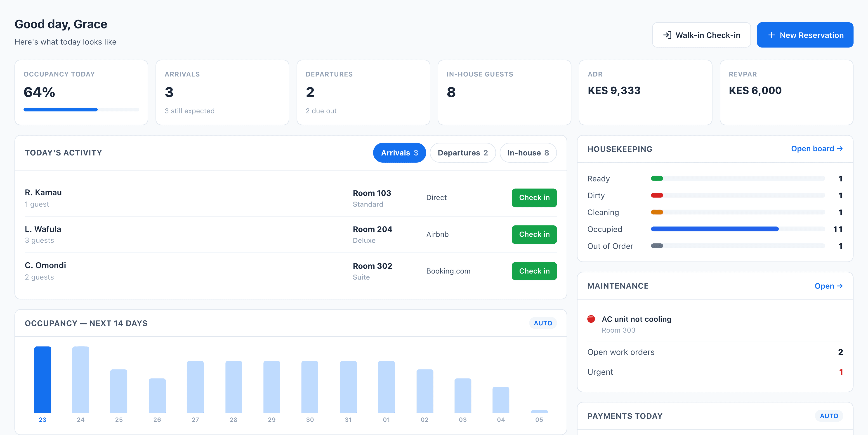Click the Occupancy Today progress bar

coord(81,110)
